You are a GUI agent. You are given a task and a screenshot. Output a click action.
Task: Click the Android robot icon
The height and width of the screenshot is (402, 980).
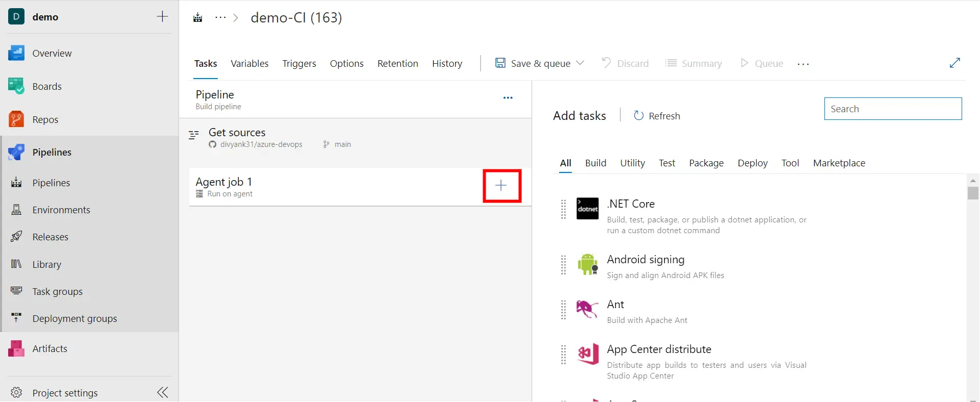(588, 264)
